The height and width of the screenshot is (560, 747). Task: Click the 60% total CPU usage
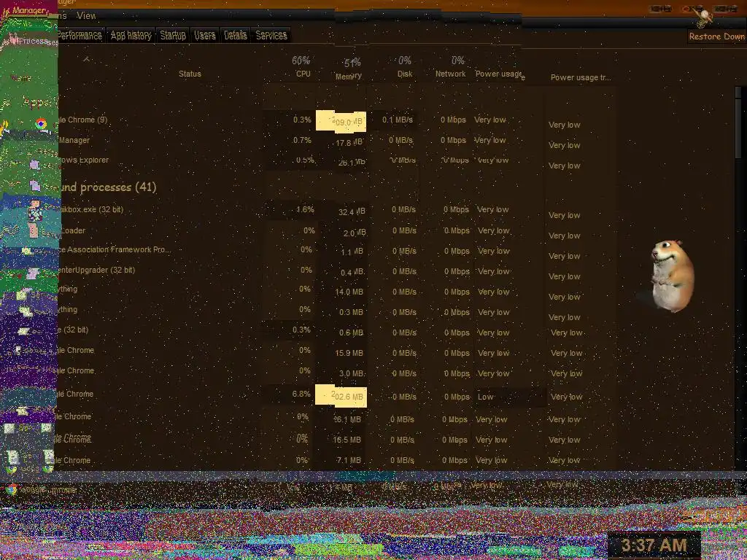301,61
